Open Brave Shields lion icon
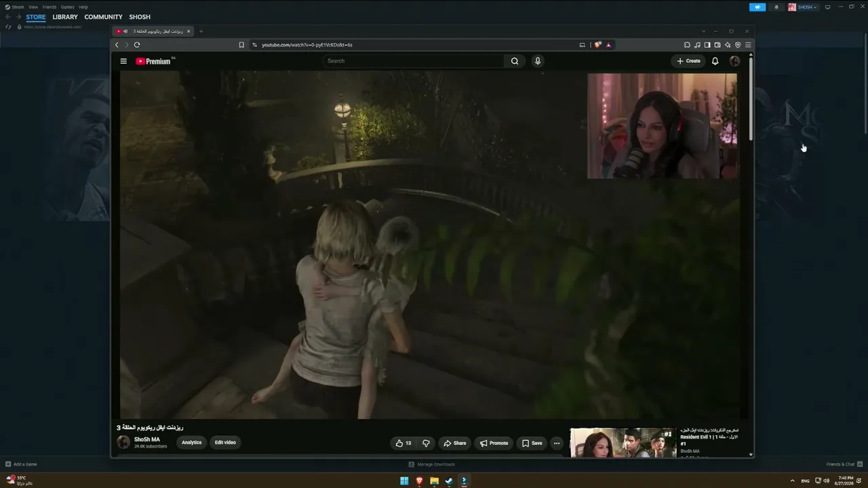The height and width of the screenshot is (488, 868). 597,45
